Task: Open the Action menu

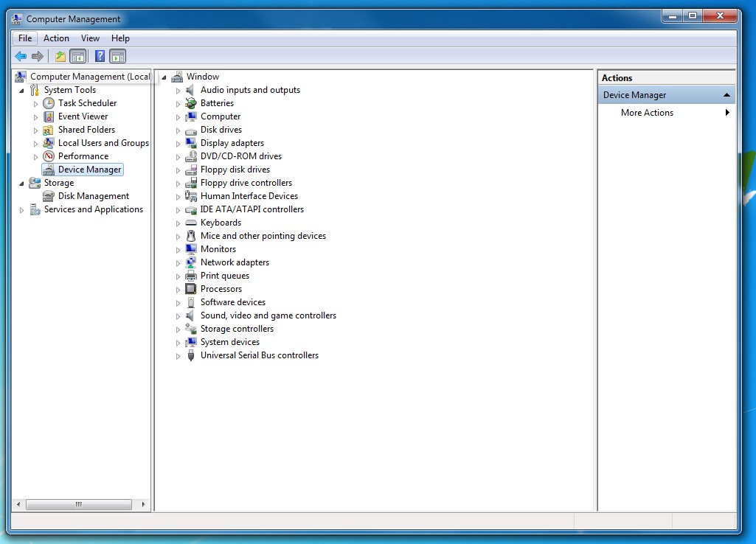Action: tap(56, 38)
